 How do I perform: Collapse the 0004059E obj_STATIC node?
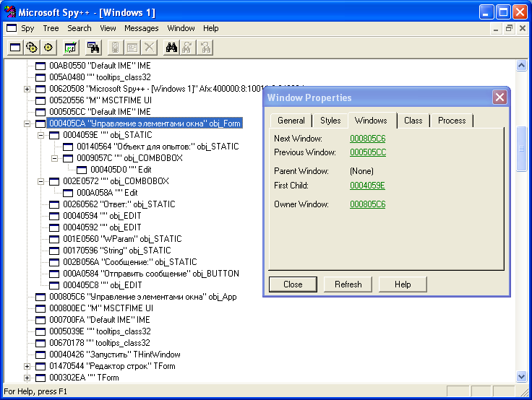tap(41, 135)
